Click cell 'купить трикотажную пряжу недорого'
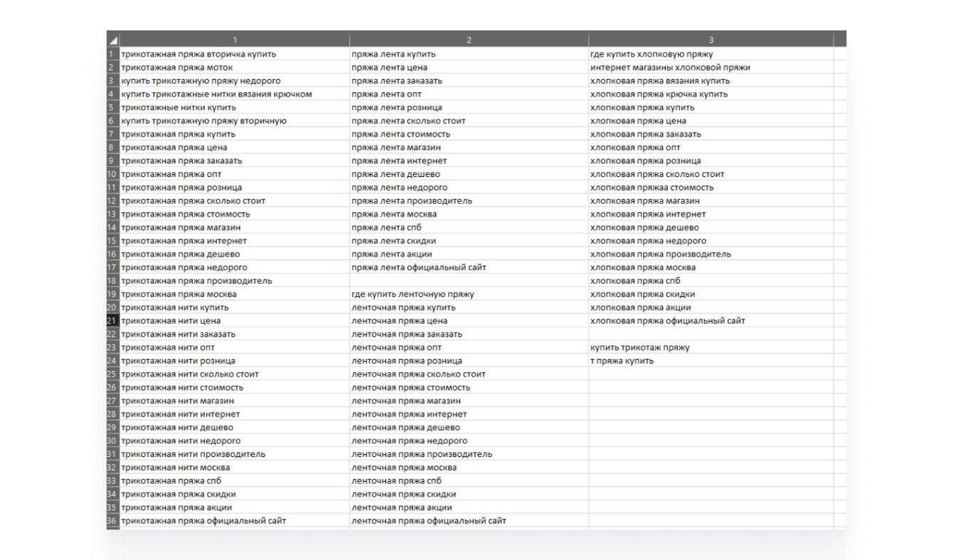Screen dimensions: 953x560 pos(234,80)
